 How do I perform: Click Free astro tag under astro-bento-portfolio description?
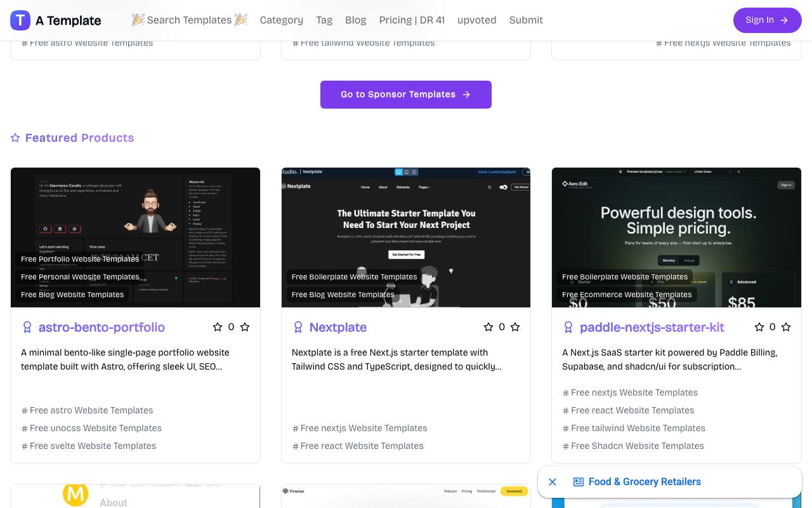pyautogui.click(x=87, y=410)
